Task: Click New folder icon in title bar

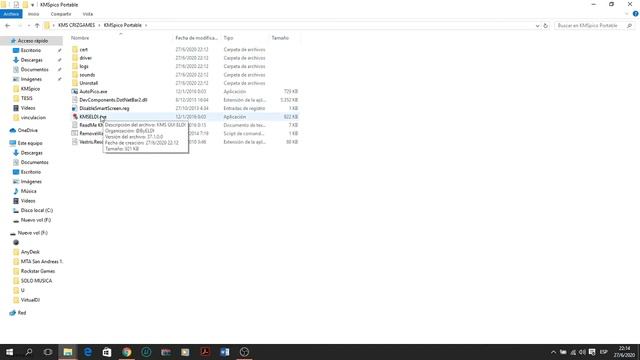Action: point(25,4)
